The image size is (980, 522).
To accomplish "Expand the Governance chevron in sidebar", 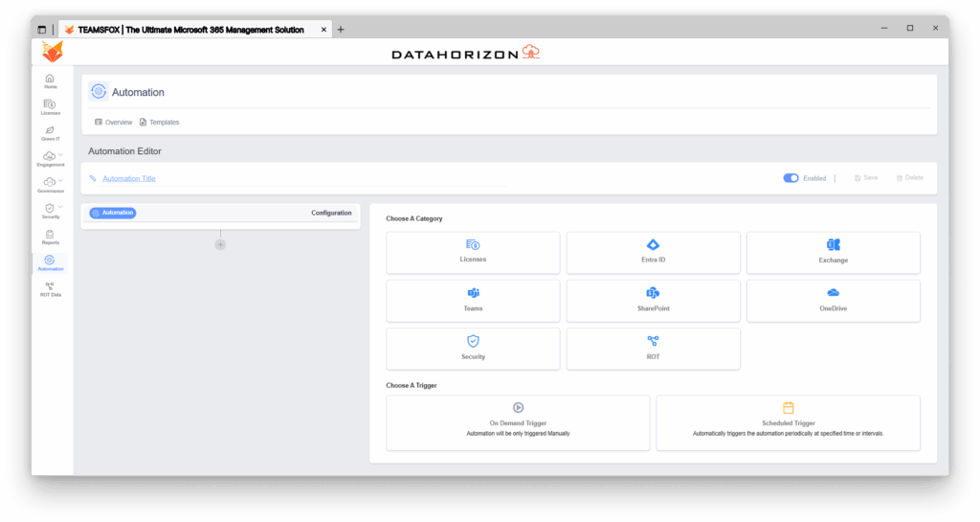I will pyautogui.click(x=60, y=181).
